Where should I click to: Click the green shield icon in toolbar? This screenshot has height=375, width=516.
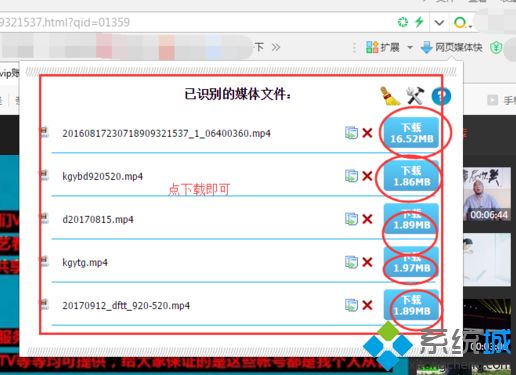pos(496,48)
